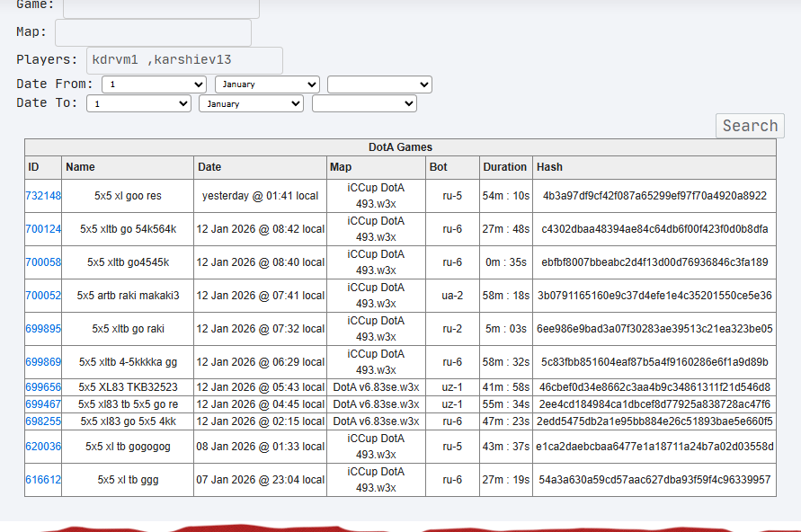Select game name '5x5 artb raki makaki3'

pyautogui.click(x=128, y=295)
